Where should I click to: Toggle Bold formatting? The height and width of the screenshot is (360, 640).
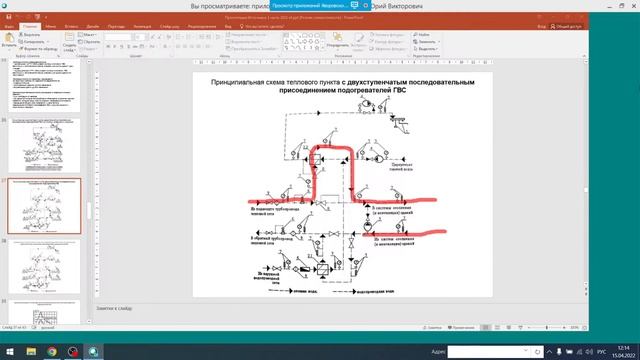pyautogui.click(x=108, y=47)
